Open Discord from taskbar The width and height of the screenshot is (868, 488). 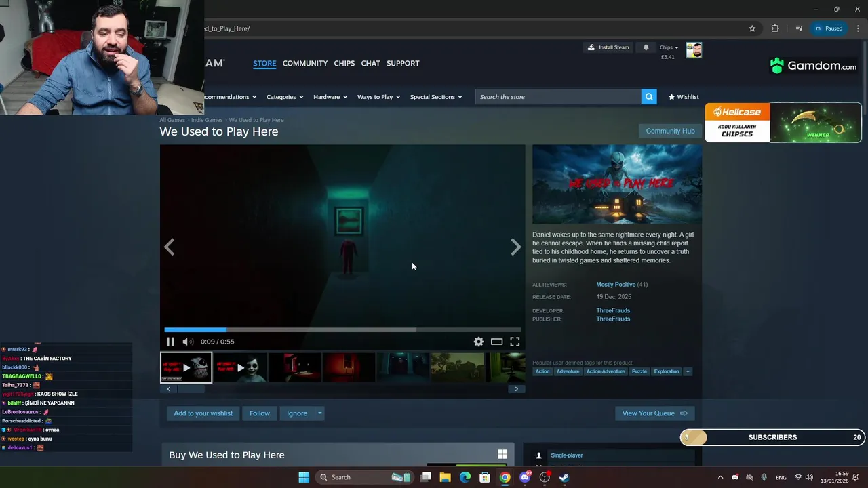(525, 477)
